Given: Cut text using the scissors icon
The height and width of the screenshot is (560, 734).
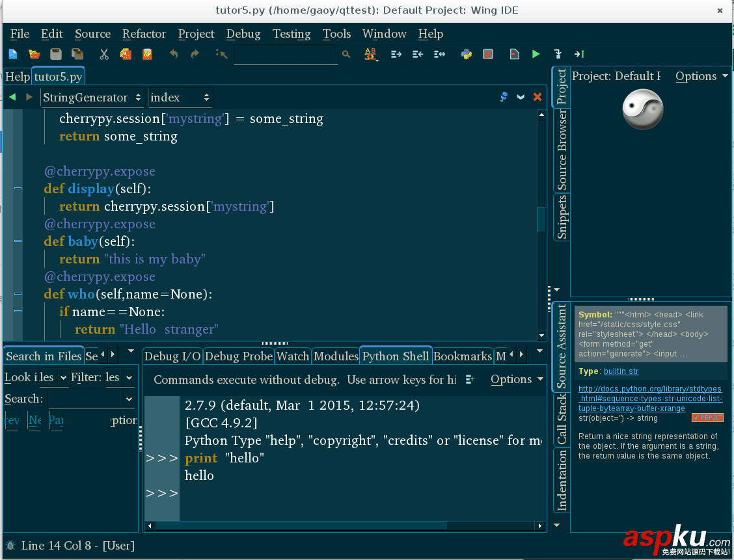Looking at the screenshot, I should point(103,55).
